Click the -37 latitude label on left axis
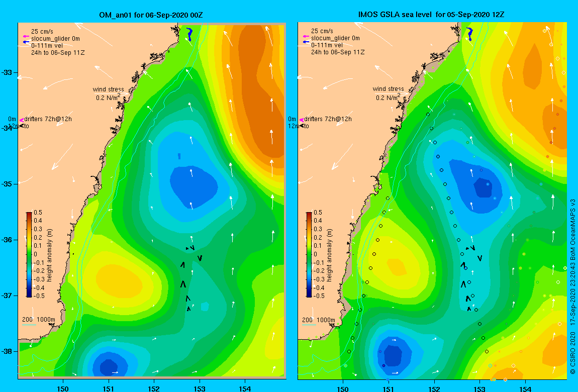Image resolution: width=578 pixels, height=392 pixels. pos(7,296)
